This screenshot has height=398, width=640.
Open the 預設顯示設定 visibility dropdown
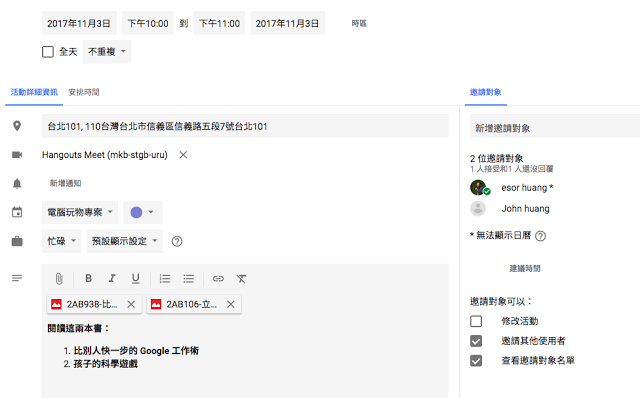[x=124, y=241]
